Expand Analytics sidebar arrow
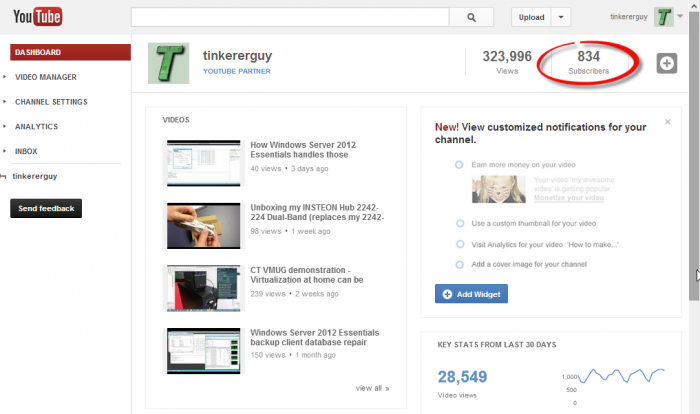 (4, 126)
